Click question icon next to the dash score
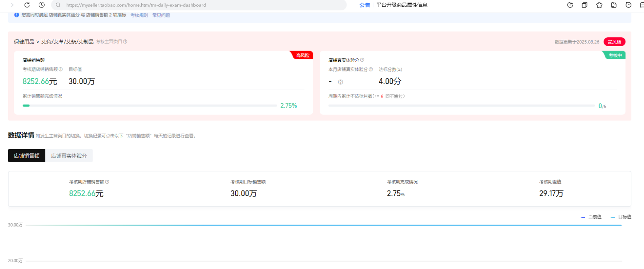This screenshot has height=269, width=644. point(340,82)
